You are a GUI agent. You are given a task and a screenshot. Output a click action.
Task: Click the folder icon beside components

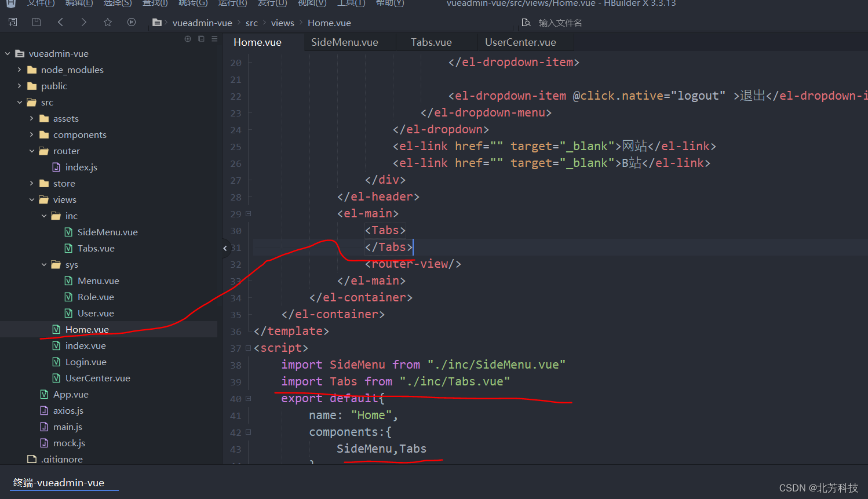click(44, 134)
